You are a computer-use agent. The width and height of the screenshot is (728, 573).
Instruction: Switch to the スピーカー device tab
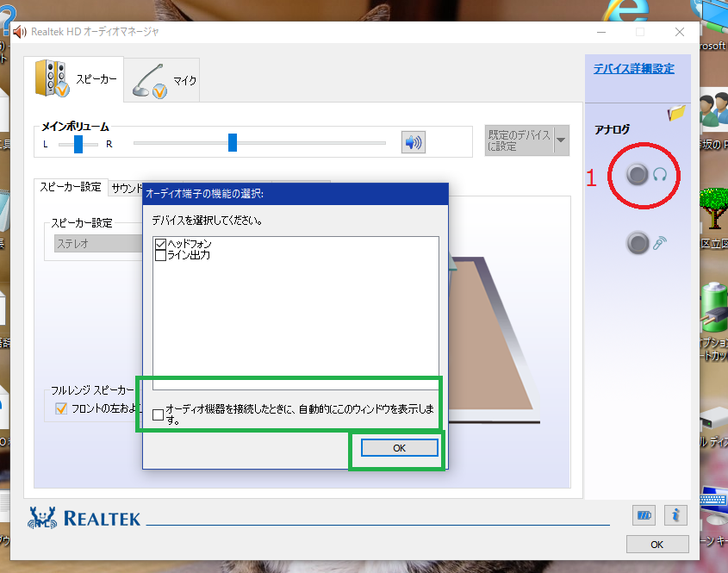tap(74, 79)
